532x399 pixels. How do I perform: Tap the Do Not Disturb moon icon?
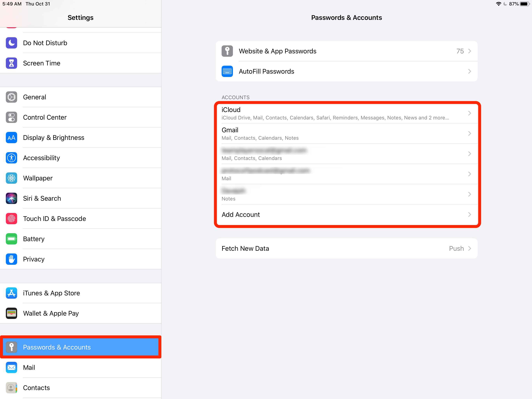[11, 43]
